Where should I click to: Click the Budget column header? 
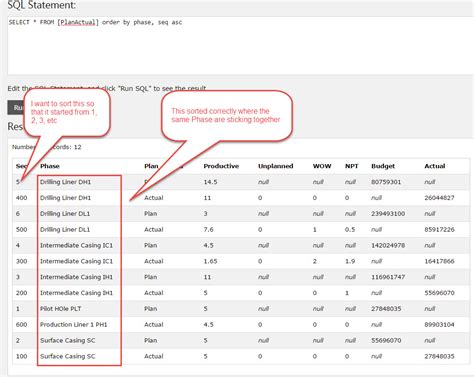point(383,166)
